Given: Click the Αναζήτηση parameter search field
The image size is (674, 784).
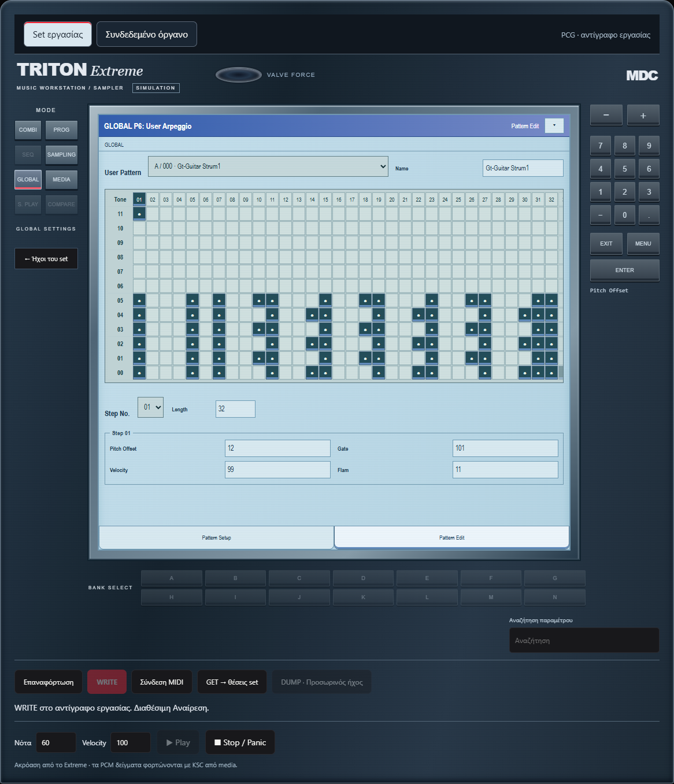Looking at the screenshot, I should (584, 640).
